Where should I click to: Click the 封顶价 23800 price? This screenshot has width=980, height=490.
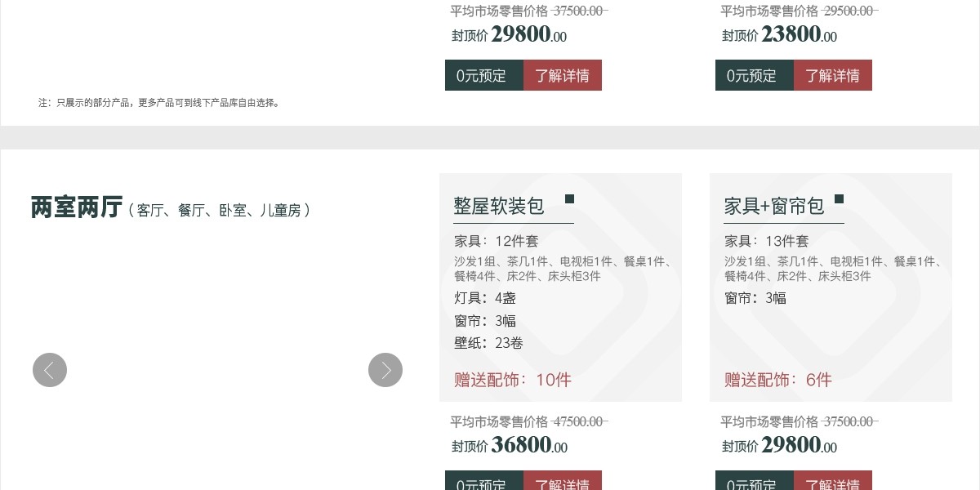791,34
